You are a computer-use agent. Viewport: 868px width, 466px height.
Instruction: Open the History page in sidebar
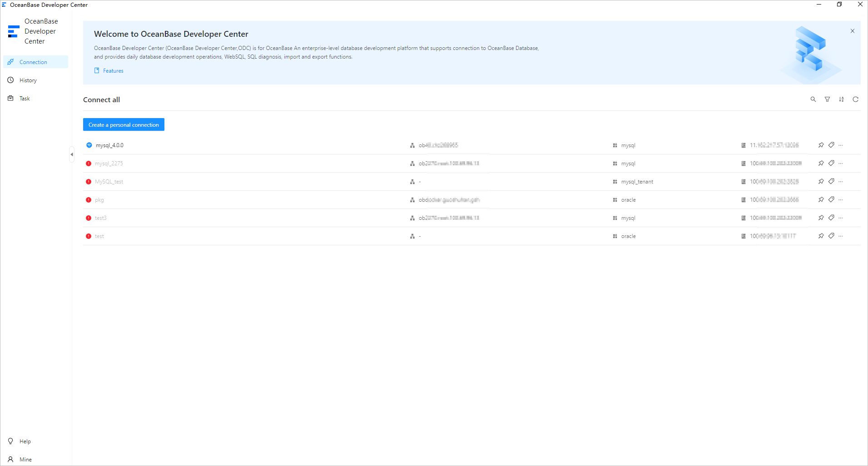coord(28,80)
